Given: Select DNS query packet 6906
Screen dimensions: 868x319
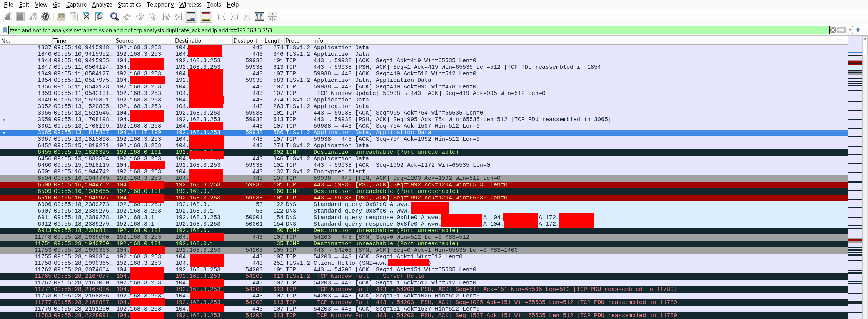Looking at the screenshot, I should point(424,204).
